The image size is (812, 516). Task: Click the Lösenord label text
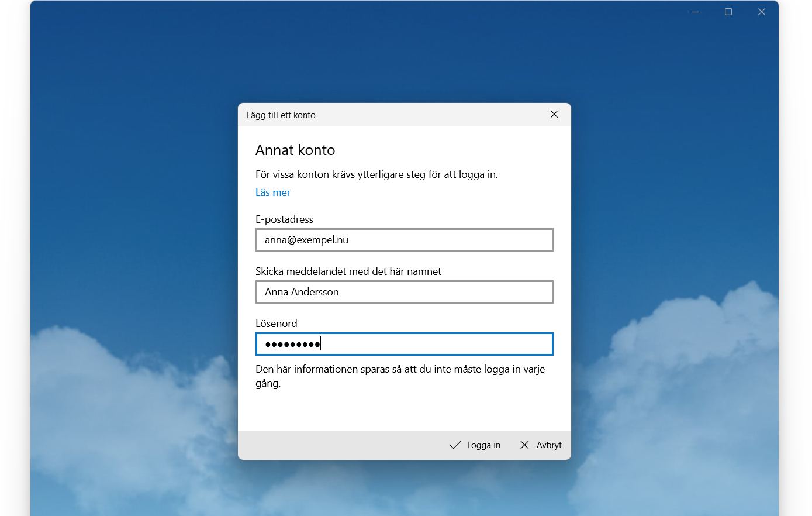click(x=275, y=323)
